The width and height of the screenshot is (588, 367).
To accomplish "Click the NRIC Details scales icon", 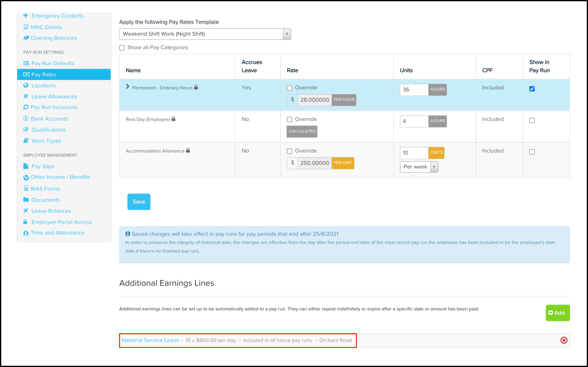I will point(26,27).
